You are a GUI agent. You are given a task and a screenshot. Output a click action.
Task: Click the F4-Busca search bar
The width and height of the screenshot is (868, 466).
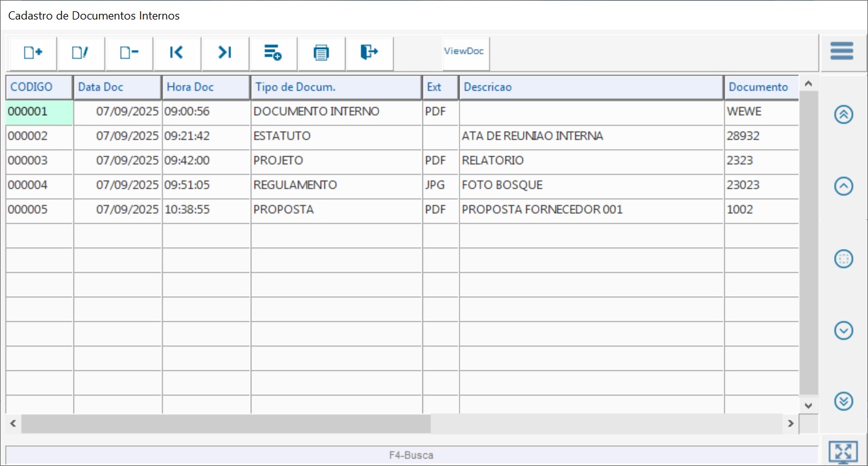tap(411, 455)
